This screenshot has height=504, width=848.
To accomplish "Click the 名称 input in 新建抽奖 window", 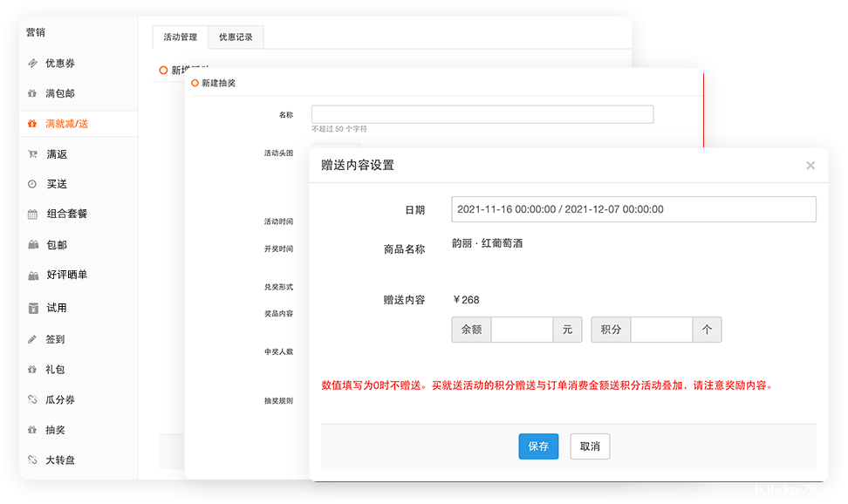I will (482, 114).
